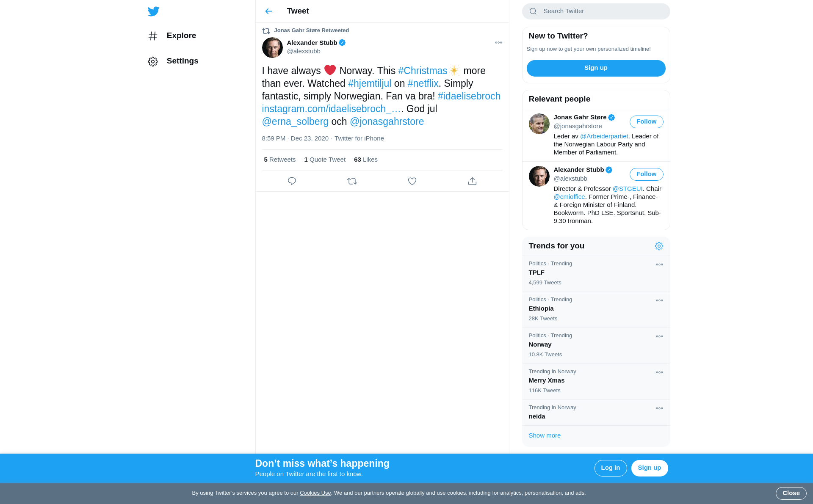Open the instagram.com/idaelisebroch link
The width and height of the screenshot is (813, 504).
331,109
